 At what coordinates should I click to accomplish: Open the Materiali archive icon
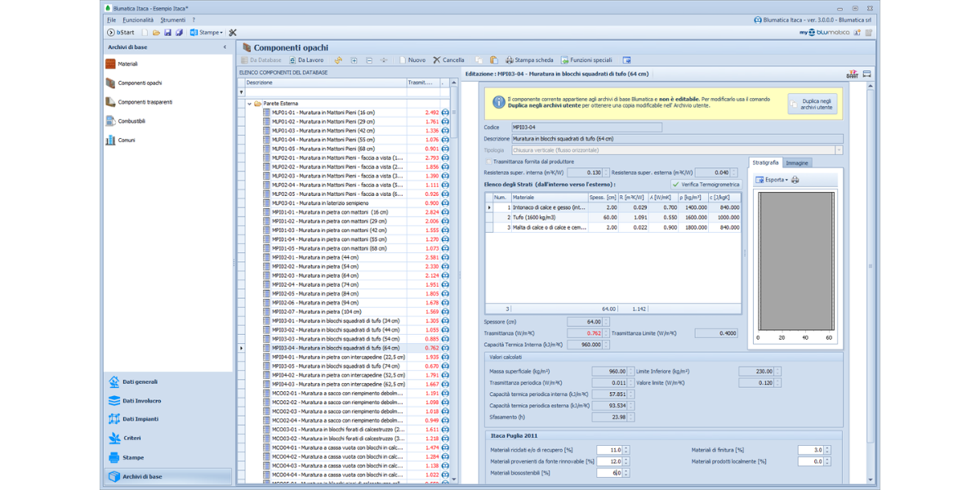click(110, 64)
